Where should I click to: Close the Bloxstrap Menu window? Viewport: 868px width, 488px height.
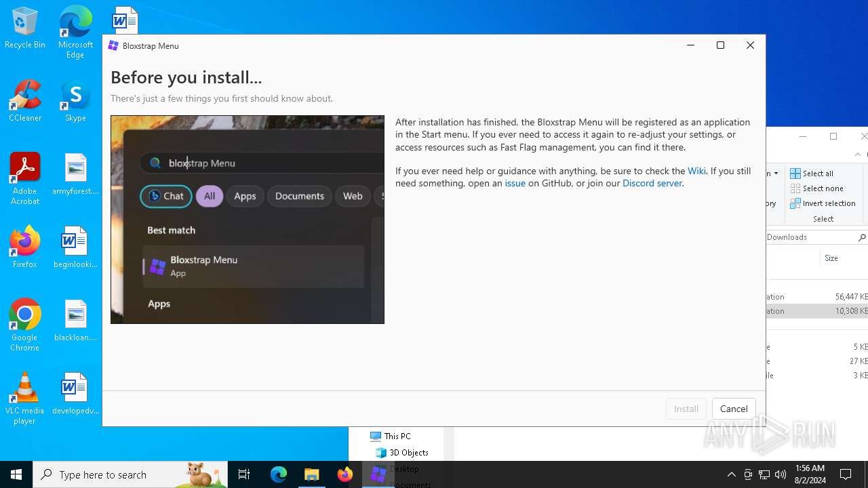click(750, 45)
